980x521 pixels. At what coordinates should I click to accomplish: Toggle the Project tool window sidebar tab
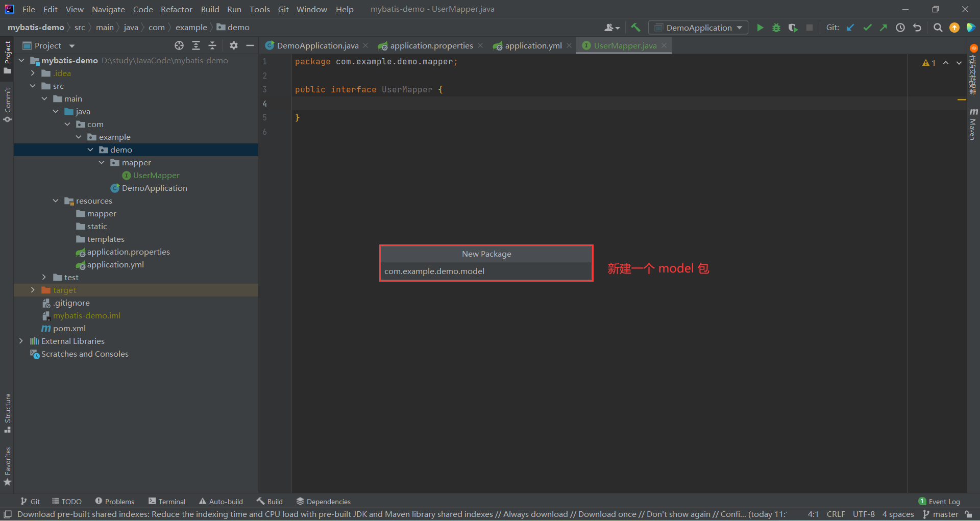pos(7,57)
